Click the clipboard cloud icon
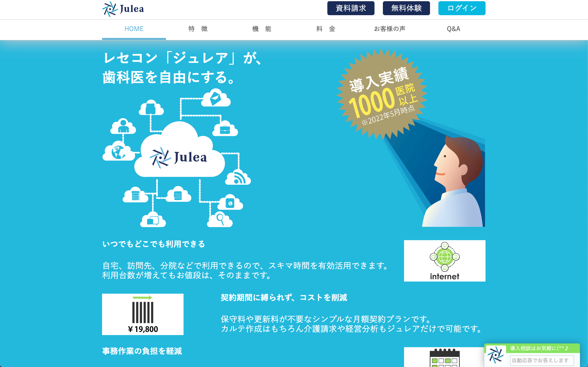Image resolution: width=588 pixels, height=367 pixels. [151, 108]
